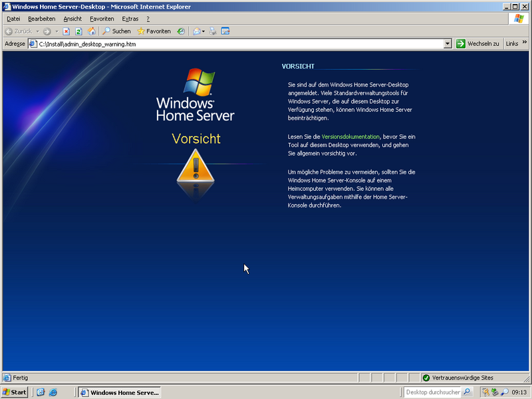Click the taskbar search magnifier icon

click(x=466, y=392)
